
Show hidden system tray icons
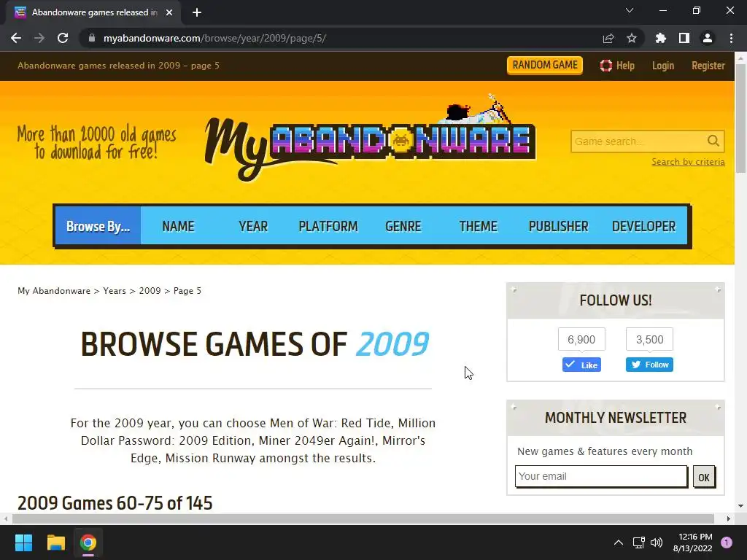click(x=619, y=542)
